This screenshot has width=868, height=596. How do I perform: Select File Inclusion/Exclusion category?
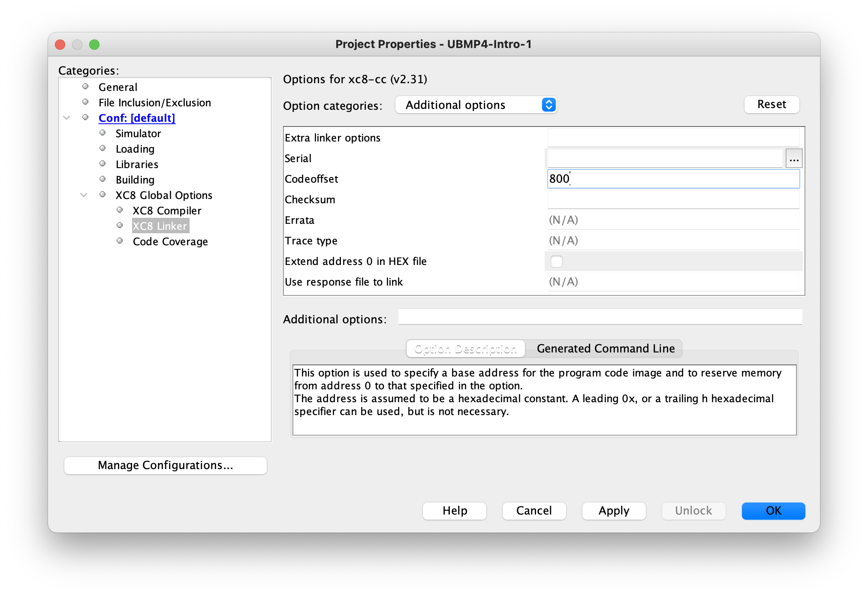(154, 102)
